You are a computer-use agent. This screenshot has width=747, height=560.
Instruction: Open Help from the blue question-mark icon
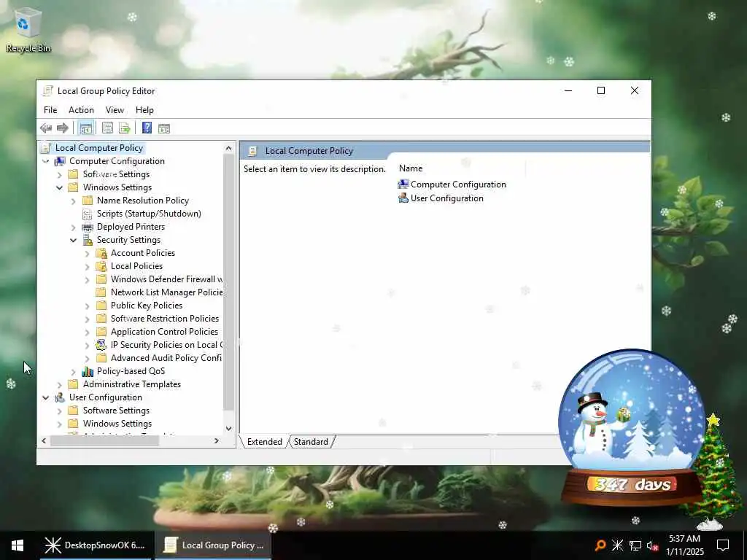[x=147, y=128]
